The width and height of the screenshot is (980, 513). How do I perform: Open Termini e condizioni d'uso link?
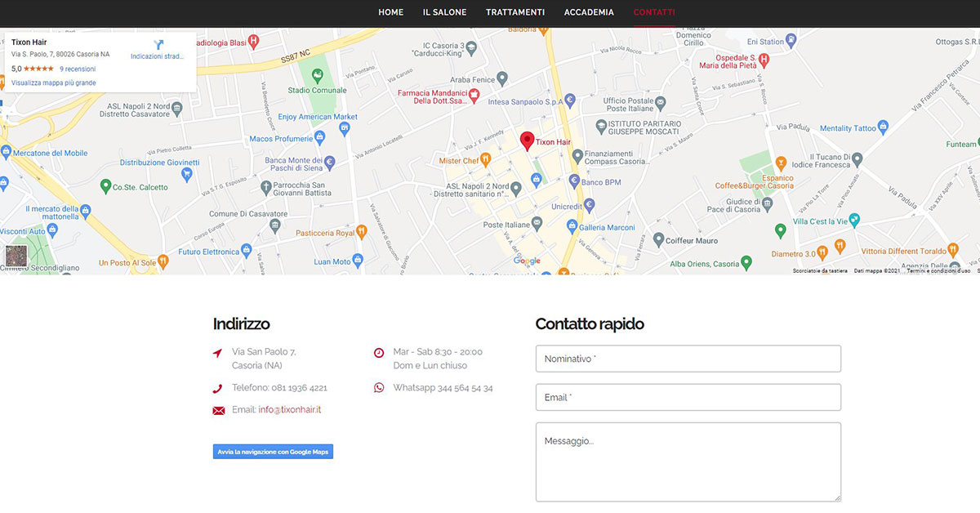click(938, 270)
